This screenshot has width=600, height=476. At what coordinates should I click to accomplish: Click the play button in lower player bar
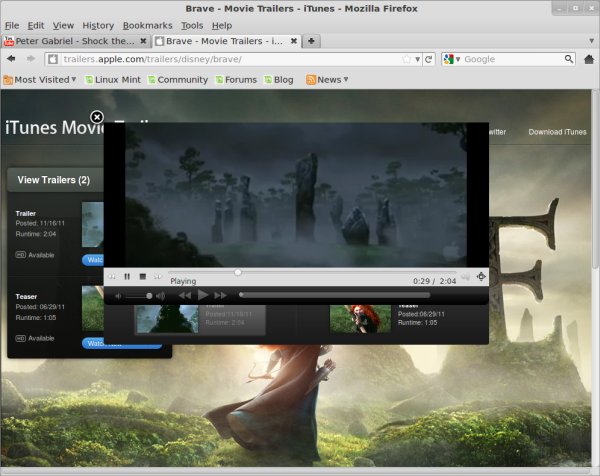point(203,295)
